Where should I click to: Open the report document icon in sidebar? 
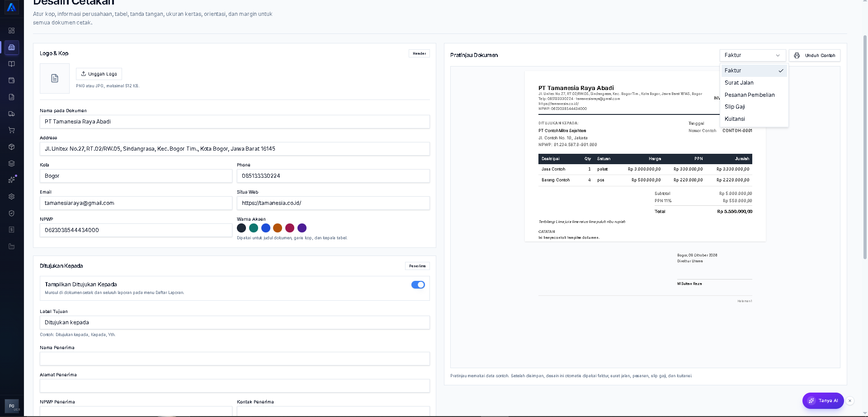click(12, 97)
